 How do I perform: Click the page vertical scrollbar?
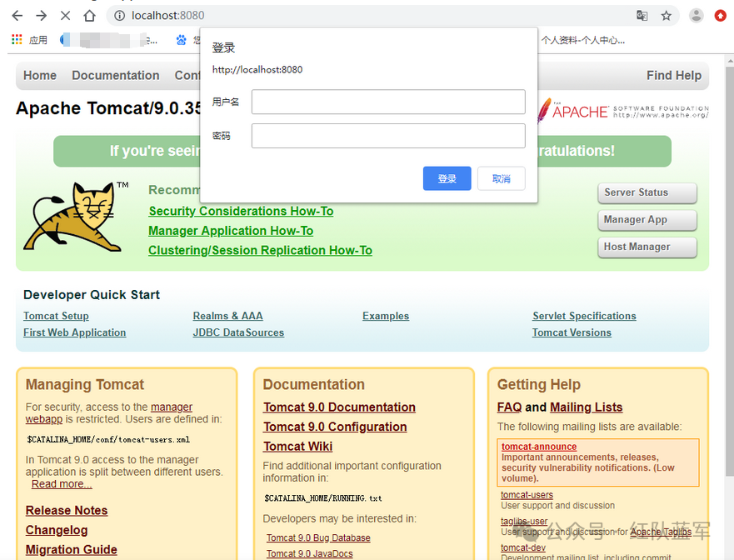tap(730, 272)
